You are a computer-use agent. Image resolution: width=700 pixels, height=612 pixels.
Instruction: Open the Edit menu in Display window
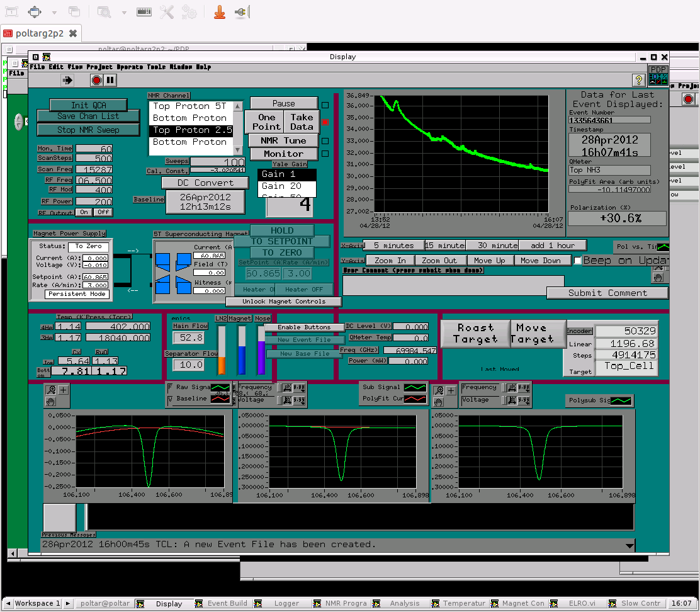tap(56, 67)
